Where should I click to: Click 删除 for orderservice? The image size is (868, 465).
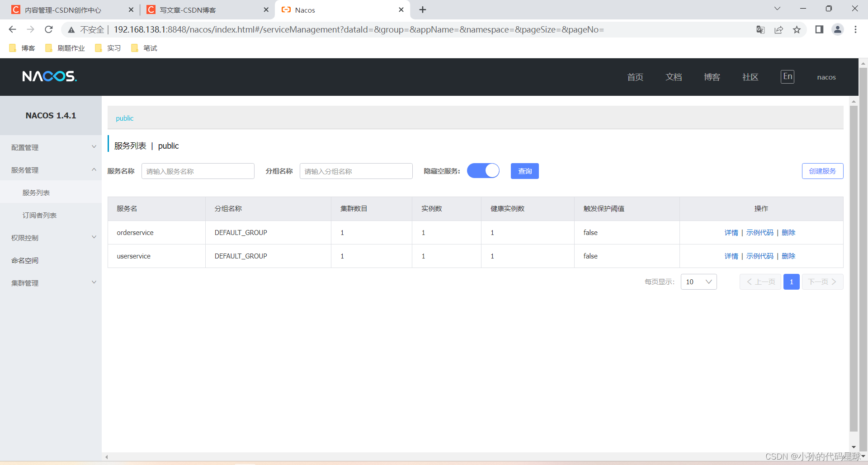pyautogui.click(x=788, y=232)
